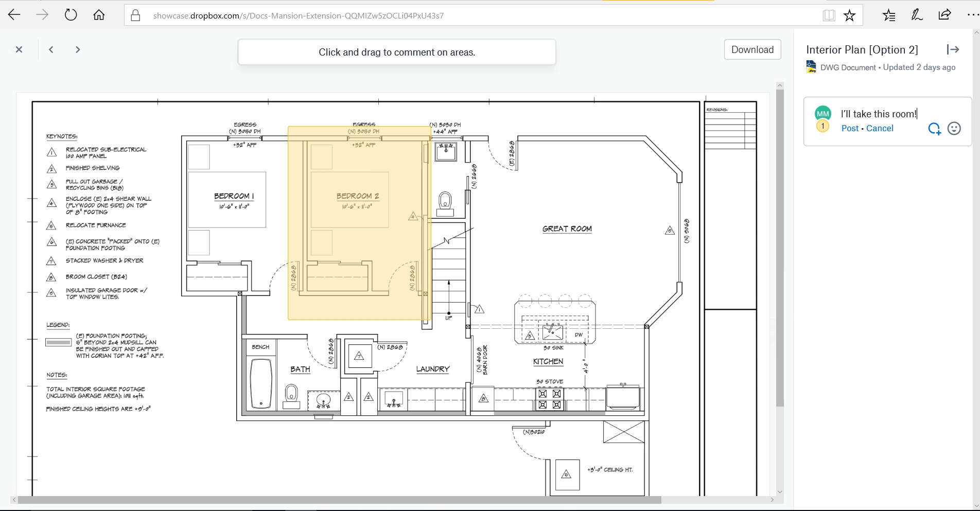Refresh the page with reload icon
Screen dimensions: 980x511
(x=71, y=15)
